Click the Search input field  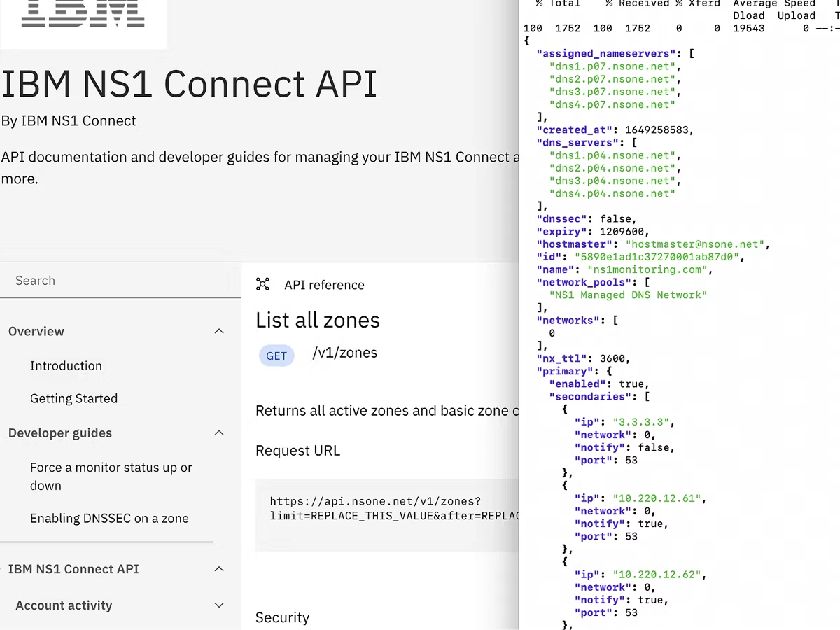point(119,280)
